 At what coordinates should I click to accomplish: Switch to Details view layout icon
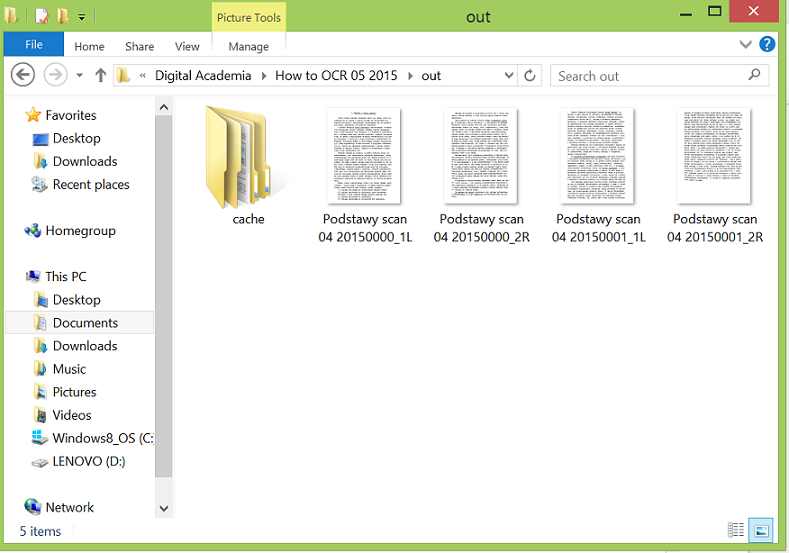click(x=736, y=530)
